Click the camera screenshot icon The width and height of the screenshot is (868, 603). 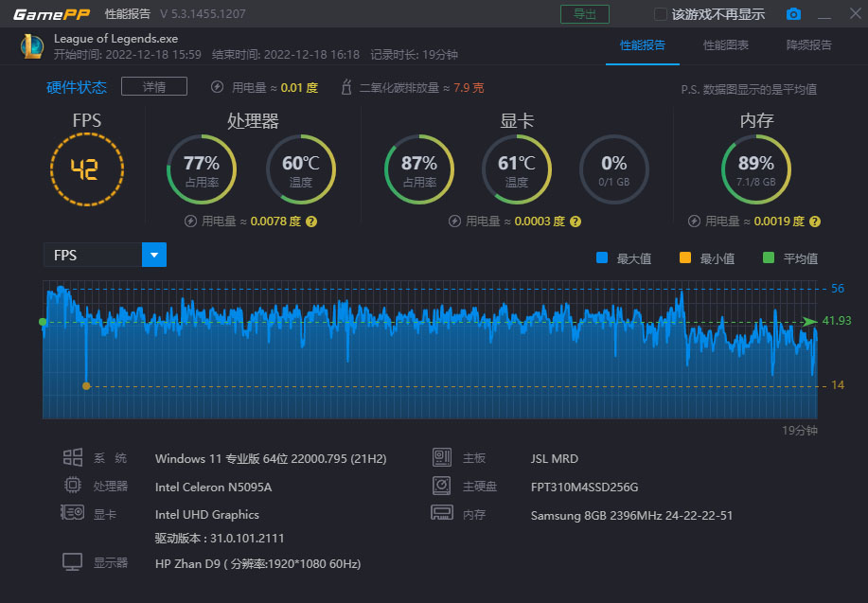pos(793,14)
